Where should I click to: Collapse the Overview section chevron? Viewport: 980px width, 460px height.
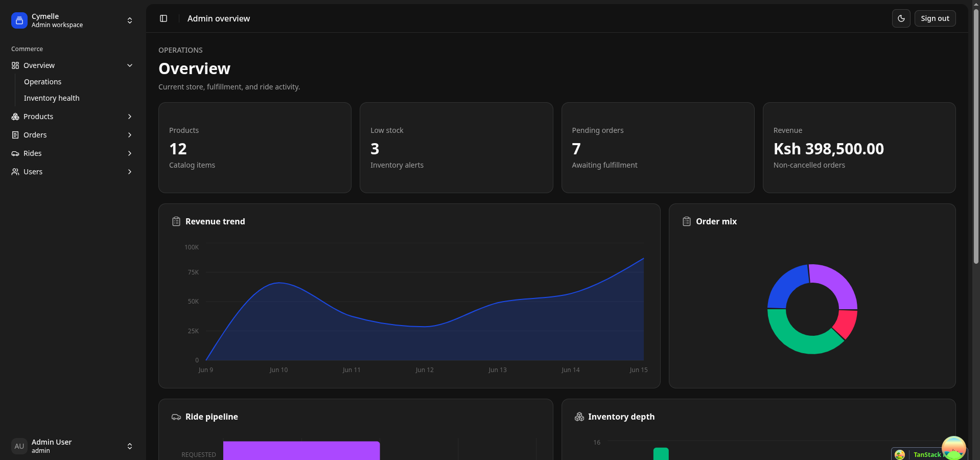point(130,65)
